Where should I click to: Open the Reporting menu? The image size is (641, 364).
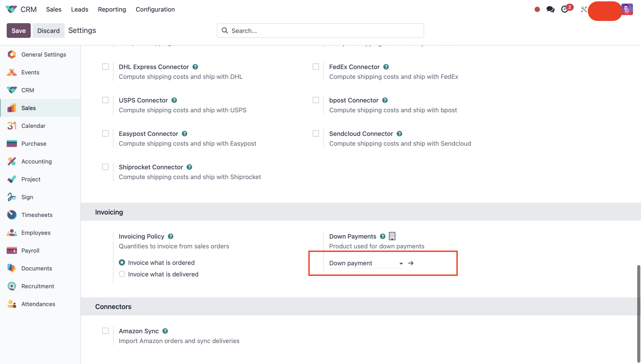[x=112, y=9]
